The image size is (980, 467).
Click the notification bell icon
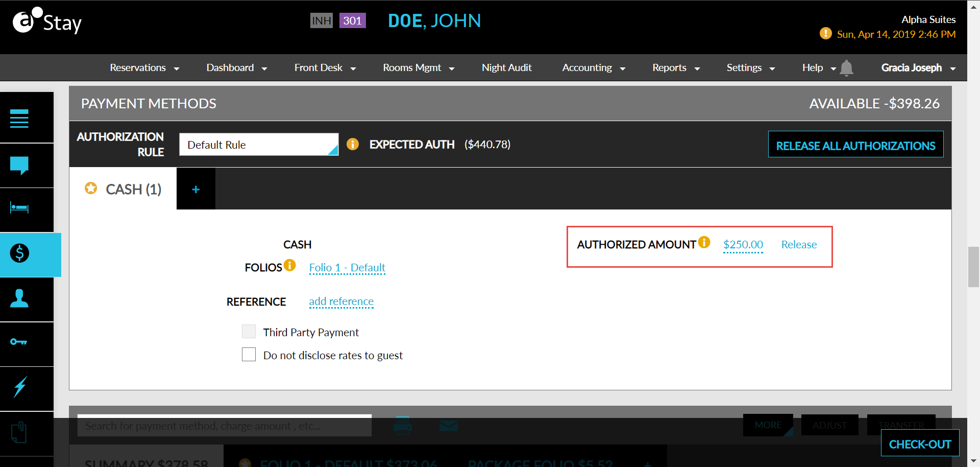(846, 68)
